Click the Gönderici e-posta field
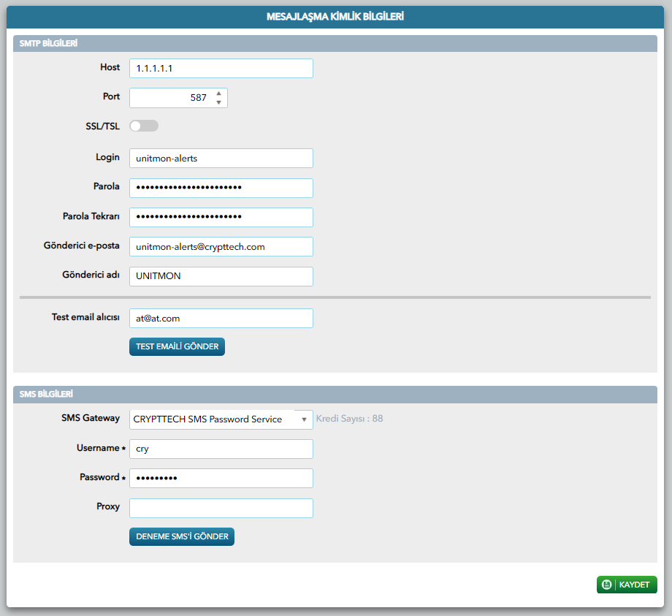This screenshot has width=672, height=616. pyautogui.click(x=221, y=246)
